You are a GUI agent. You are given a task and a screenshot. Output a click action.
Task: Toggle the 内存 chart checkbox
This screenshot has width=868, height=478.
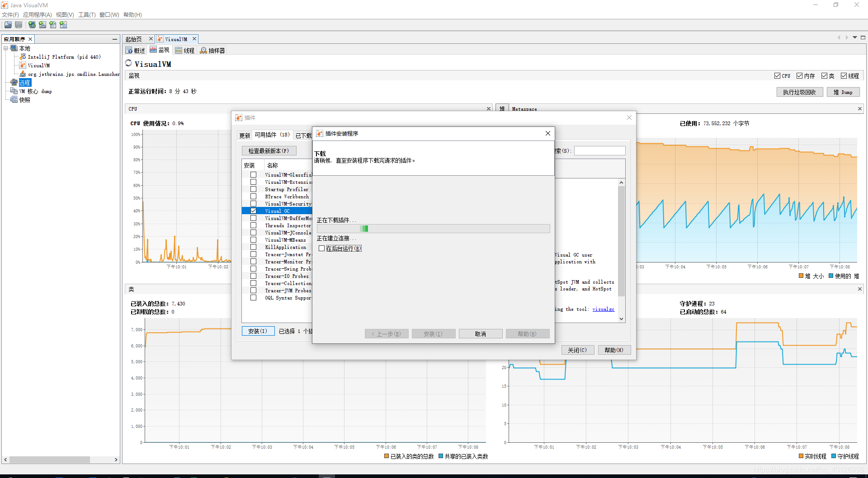pyautogui.click(x=799, y=76)
